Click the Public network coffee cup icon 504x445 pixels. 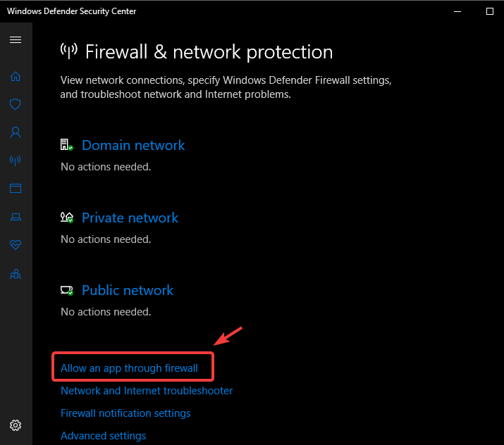click(66, 290)
